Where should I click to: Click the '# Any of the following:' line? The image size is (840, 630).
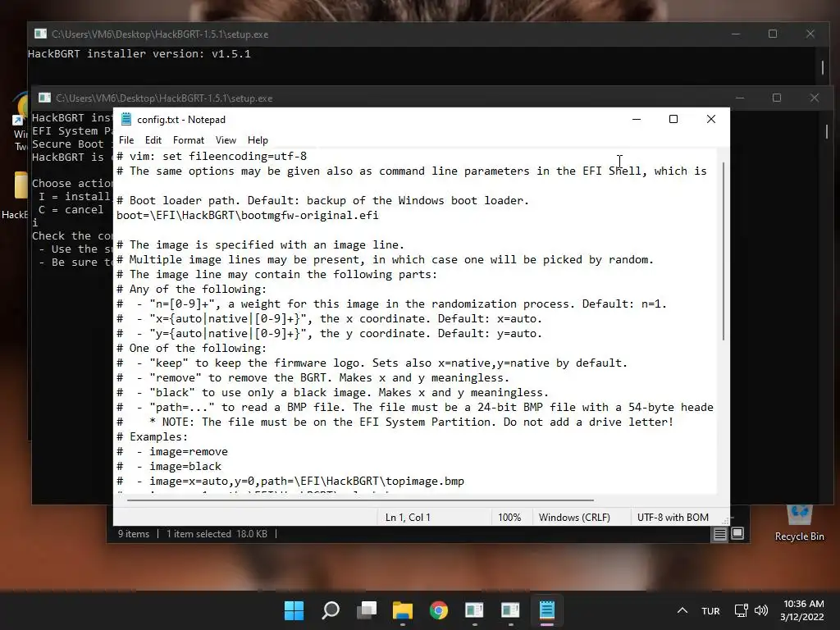191,290
